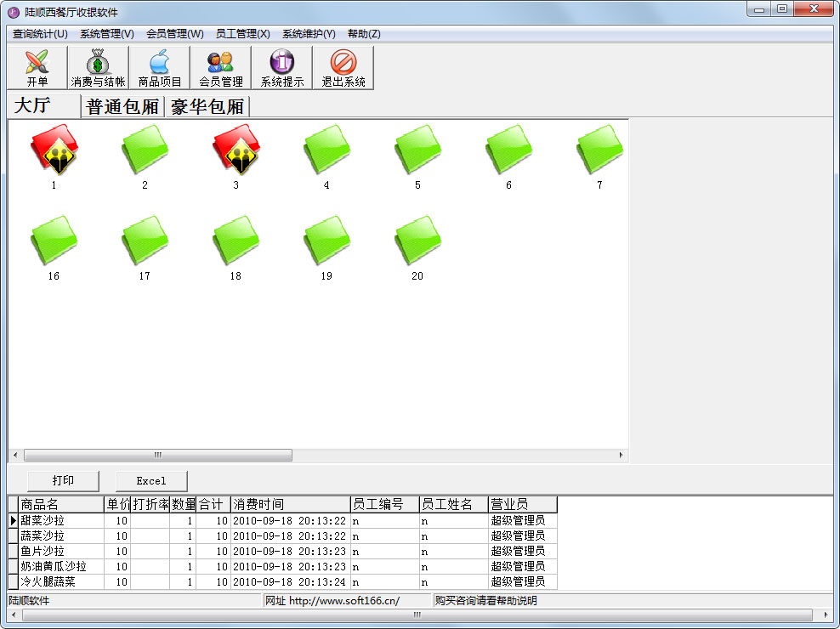Screen dimensions: 840x629
Task: Switch to 豪华包厢 tab
Action: pos(207,106)
